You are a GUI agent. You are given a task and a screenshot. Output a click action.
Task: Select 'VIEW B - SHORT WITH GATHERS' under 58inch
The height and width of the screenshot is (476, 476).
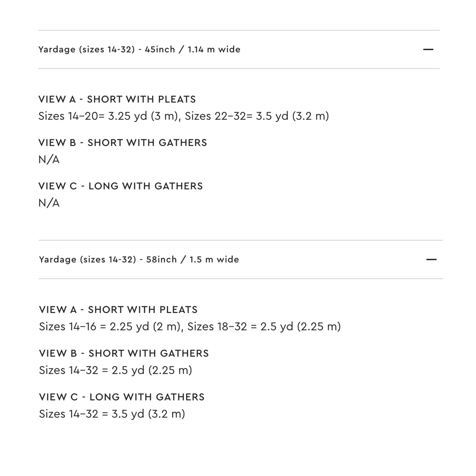point(124,353)
